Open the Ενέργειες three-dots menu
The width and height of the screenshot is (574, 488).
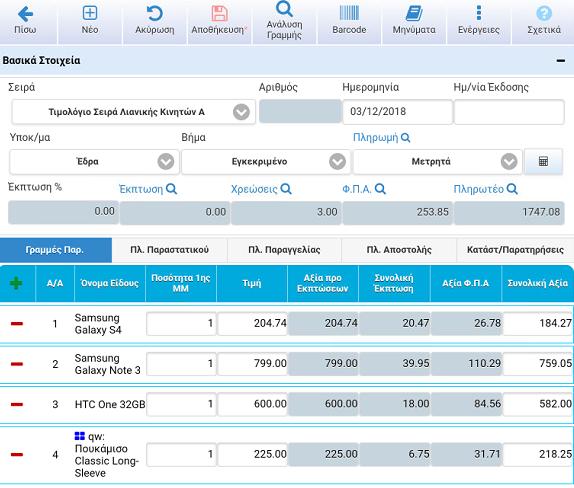coord(479,13)
